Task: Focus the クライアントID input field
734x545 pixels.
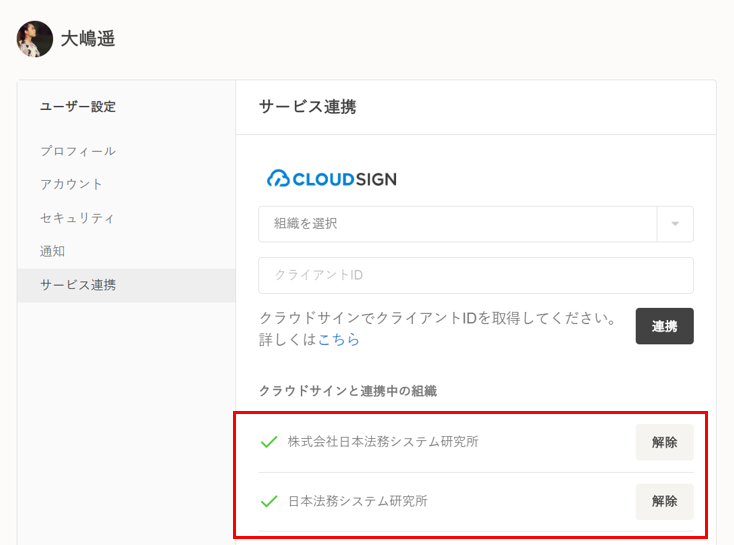Action: click(x=476, y=275)
